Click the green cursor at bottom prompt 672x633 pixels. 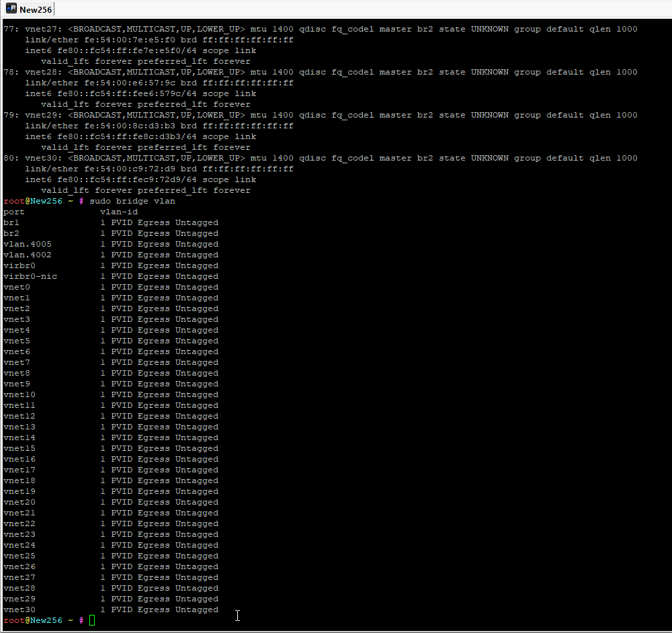[91, 620]
